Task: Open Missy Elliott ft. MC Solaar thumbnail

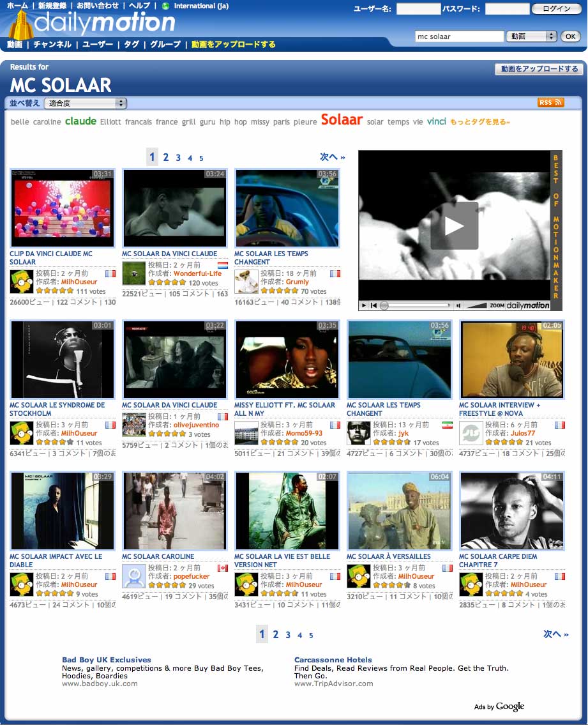Action: [x=287, y=359]
